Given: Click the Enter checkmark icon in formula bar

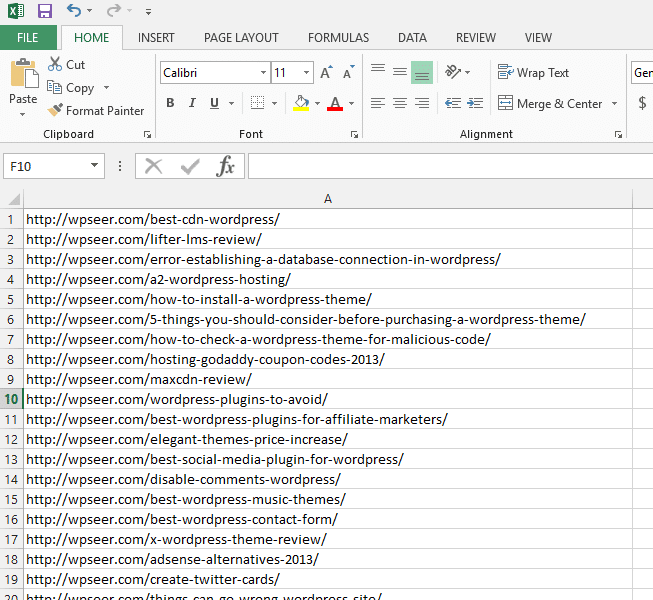Looking at the screenshot, I should [190, 166].
